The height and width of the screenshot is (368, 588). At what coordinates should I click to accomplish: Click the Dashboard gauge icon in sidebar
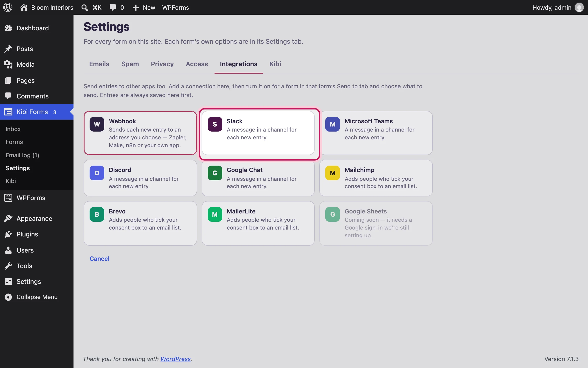click(8, 28)
